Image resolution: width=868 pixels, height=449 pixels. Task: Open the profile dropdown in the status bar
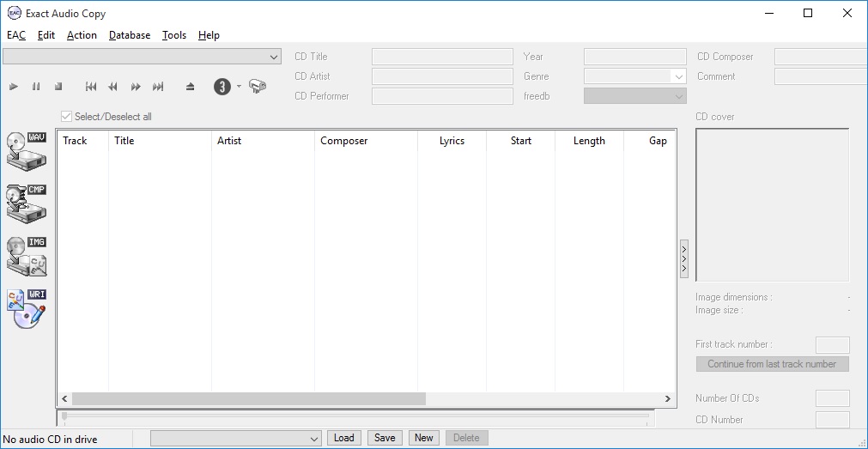point(236,438)
